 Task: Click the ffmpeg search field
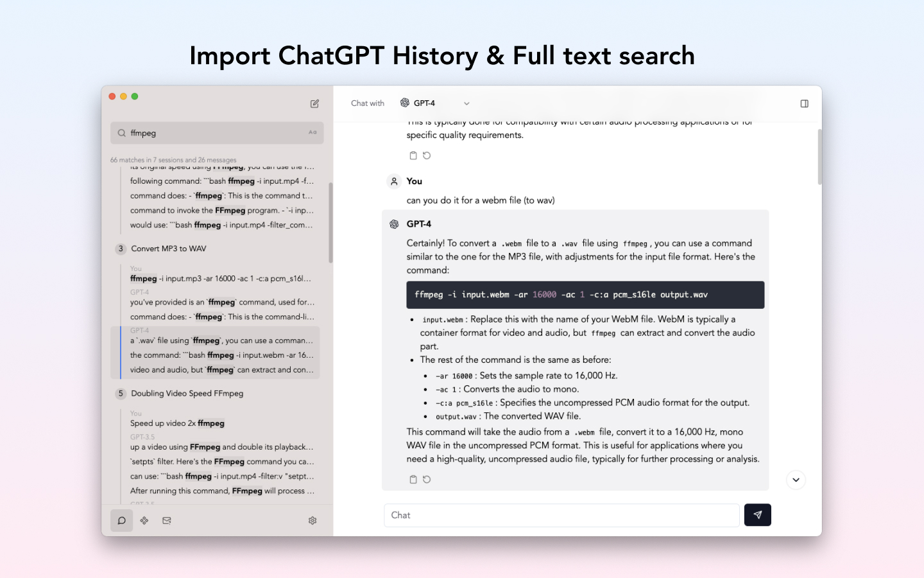point(217,133)
